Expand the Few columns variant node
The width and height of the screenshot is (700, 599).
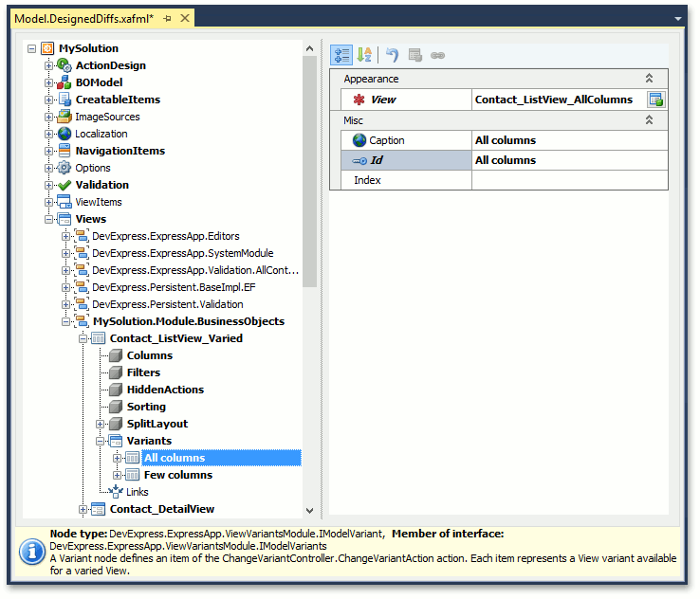117,475
